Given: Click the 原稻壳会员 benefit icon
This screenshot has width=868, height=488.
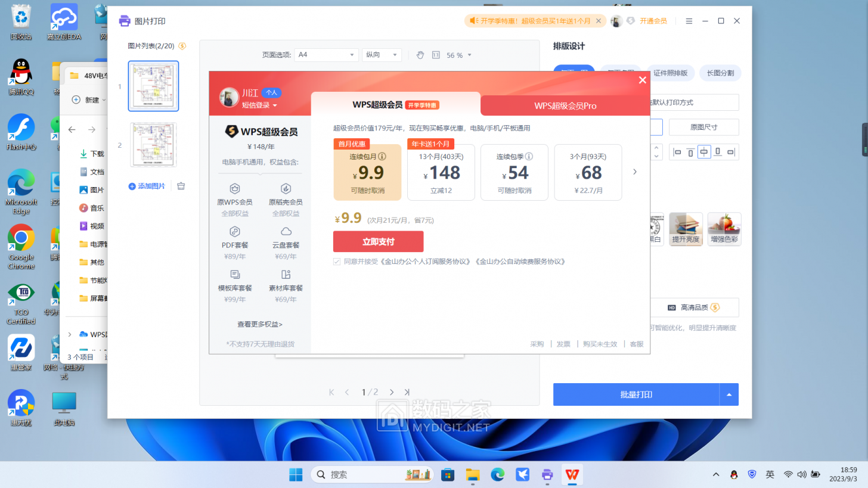Looking at the screenshot, I should click(286, 188).
